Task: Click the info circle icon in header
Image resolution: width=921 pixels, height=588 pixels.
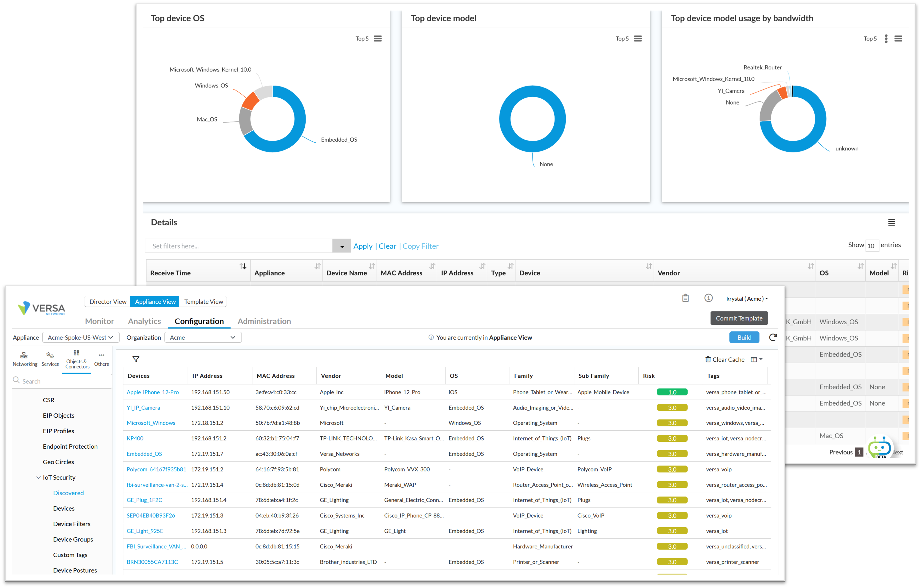Action: click(708, 298)
